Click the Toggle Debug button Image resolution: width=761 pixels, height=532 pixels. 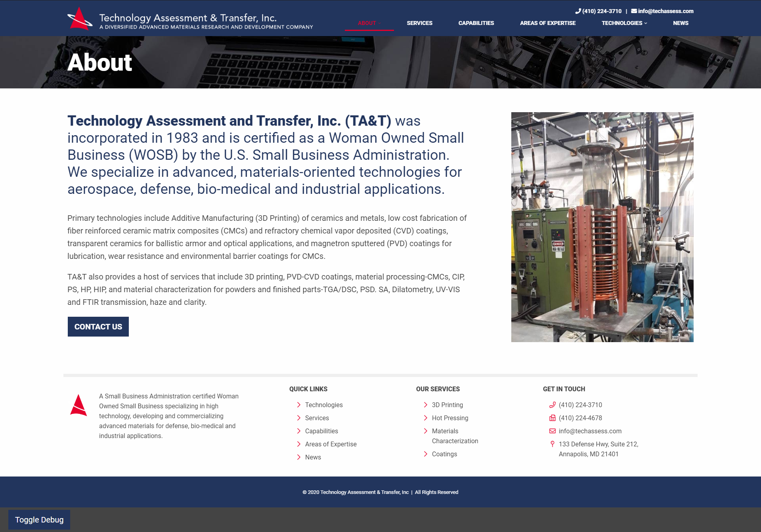[39, 520]
